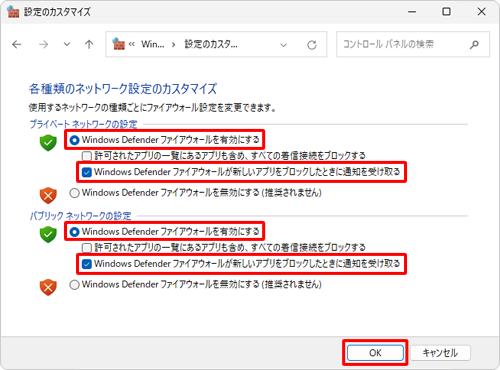
Task: Click the heading 各種類のネットワーク設定のカスタマイズ
Action: (x=123, y=89)
